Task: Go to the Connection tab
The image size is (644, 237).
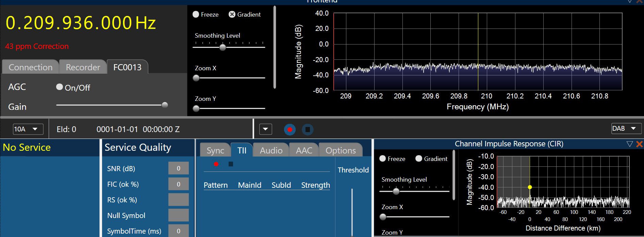Action: tap(31, 67)
